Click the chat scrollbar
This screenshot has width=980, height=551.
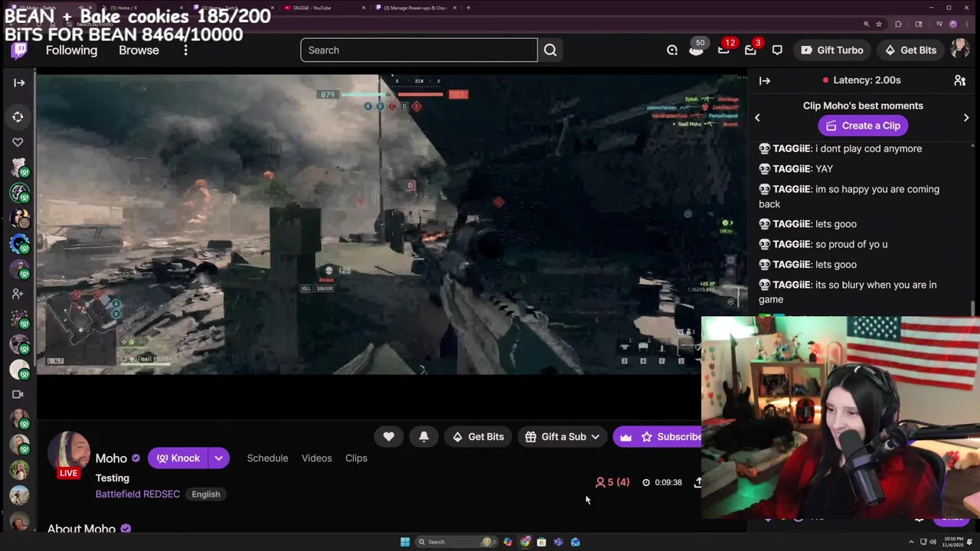[x=974, y=308]
